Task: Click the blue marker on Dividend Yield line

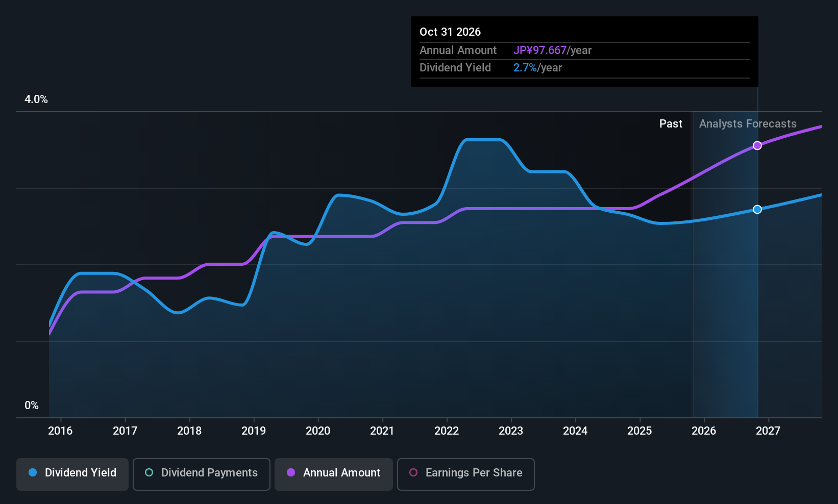Action: click(757, 209)
